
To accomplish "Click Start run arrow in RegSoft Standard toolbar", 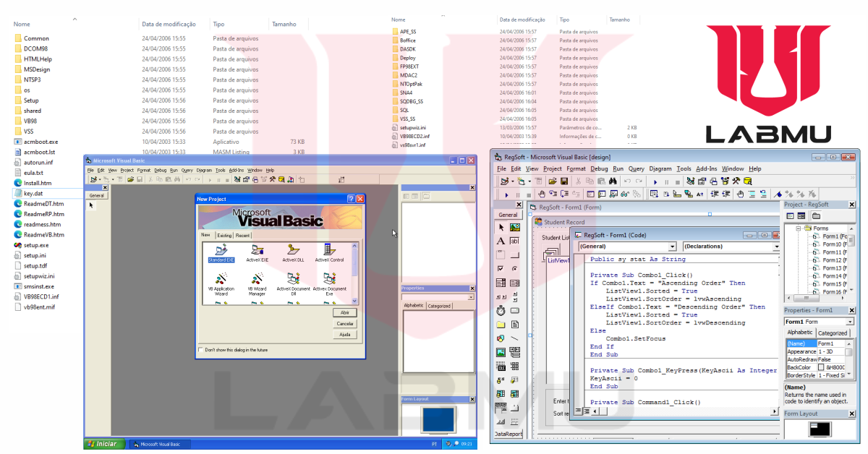I will click(x=655, y=181).
